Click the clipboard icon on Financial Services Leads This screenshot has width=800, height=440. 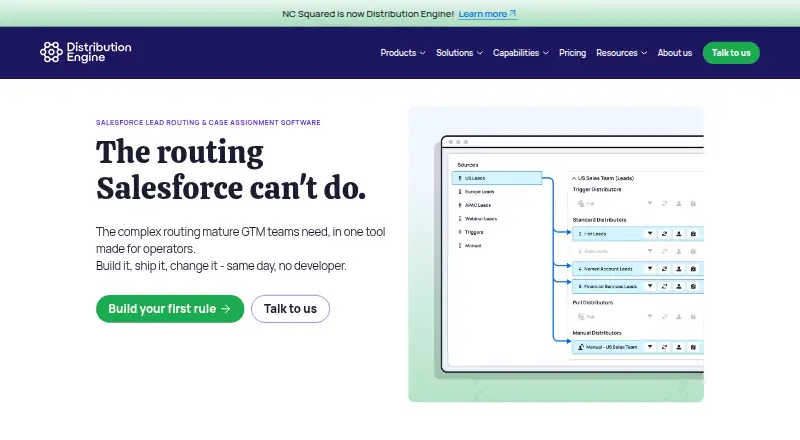click(693, 286)
